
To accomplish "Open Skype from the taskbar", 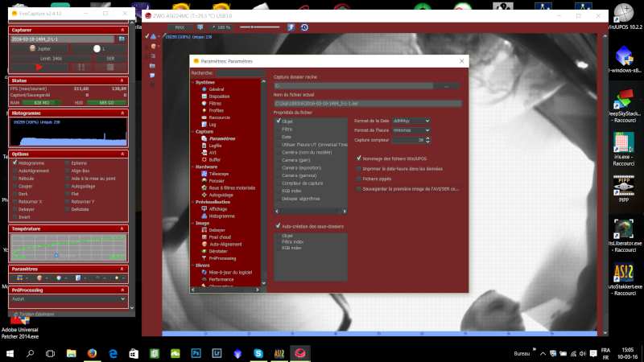I will [258, 353].
